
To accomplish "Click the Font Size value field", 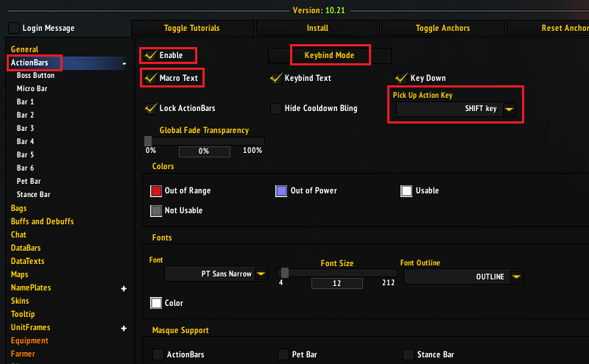I will tap(336, 284).
